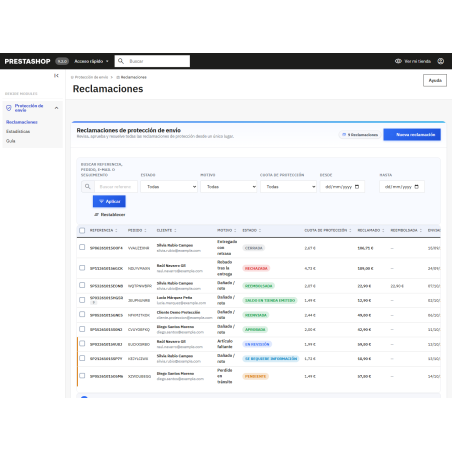Viewport: 452px width, 452px height.
Task: Sort by Cliente column sort icon
Action: pos(175,230)
